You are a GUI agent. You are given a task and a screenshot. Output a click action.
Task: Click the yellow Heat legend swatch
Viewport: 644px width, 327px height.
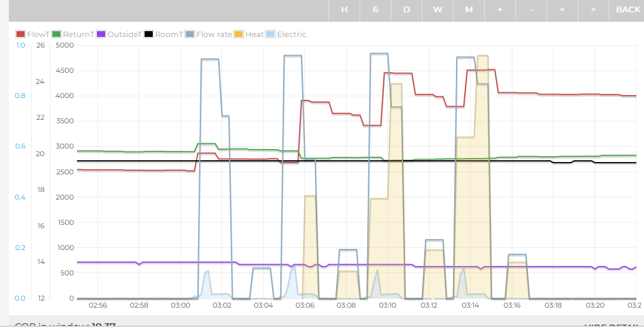pyautogui.click(x=239, y=35)
